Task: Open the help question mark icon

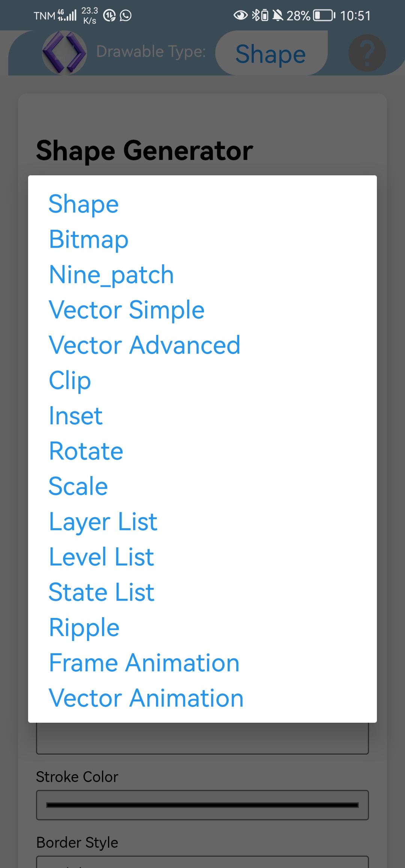Action: pyautogui.click(x=366, y=53)
